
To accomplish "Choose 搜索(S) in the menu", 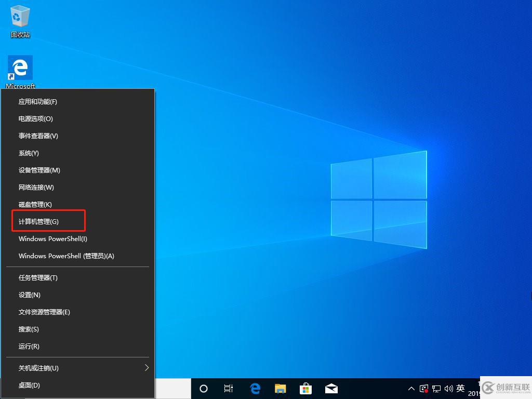I will pyautogui.click(x=78, y=329).
